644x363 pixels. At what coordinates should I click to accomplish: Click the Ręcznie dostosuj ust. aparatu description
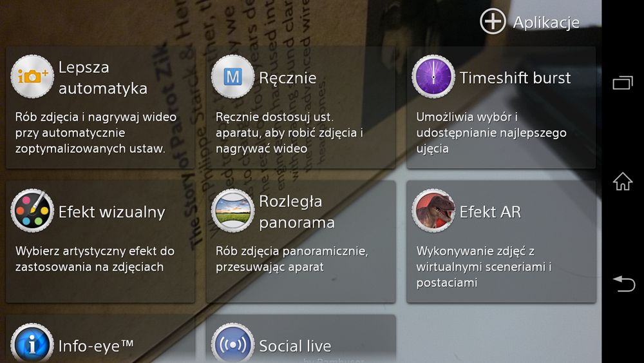[289, 133]
